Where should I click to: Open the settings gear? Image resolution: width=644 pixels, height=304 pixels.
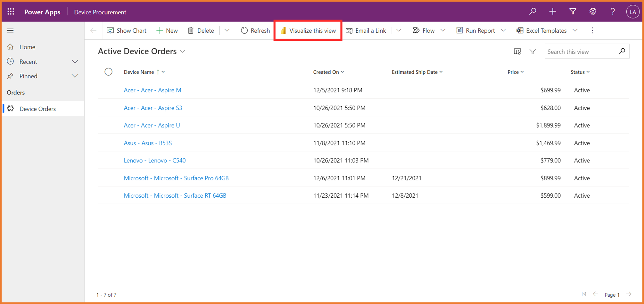(x=593, y=12)
